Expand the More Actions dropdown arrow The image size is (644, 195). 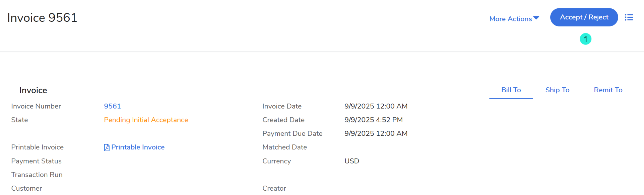click(536, 18)
